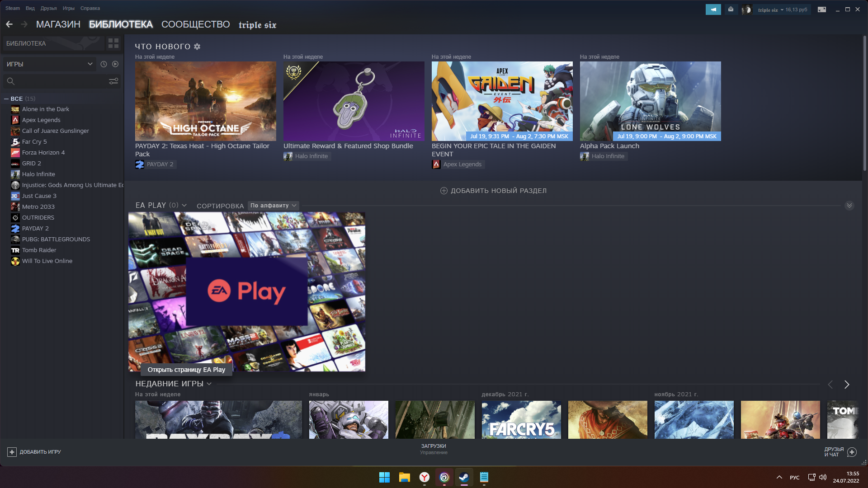Select Just Cause 3 in list
The width and height of the screenshot is (868, 488).
click(x=39, y=196)
